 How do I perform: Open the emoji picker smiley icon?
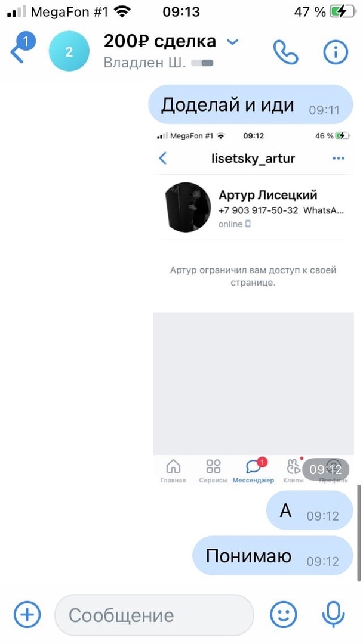[283, 615]
